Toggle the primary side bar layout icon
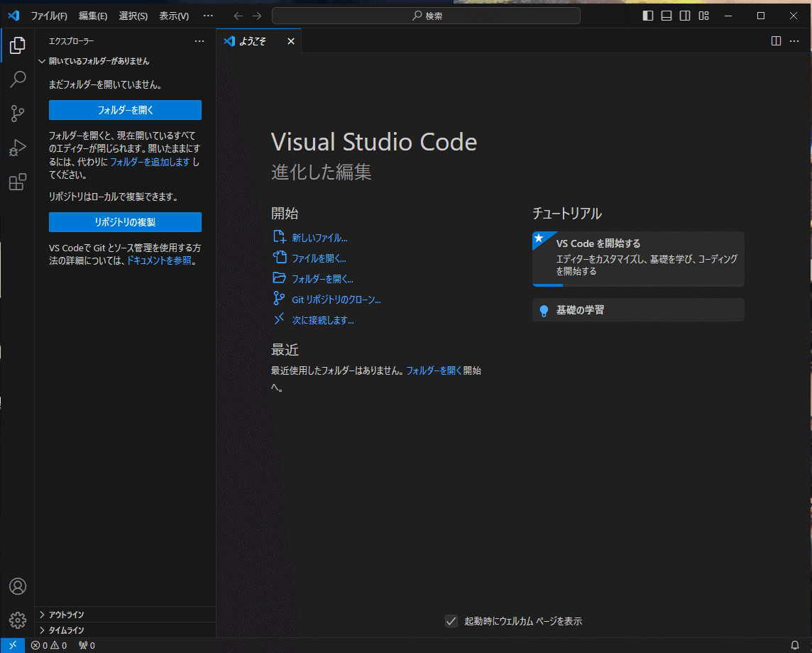 647,16
